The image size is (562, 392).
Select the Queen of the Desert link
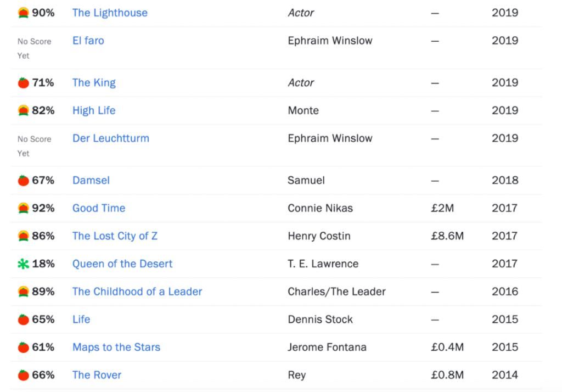tap(122, 264)
